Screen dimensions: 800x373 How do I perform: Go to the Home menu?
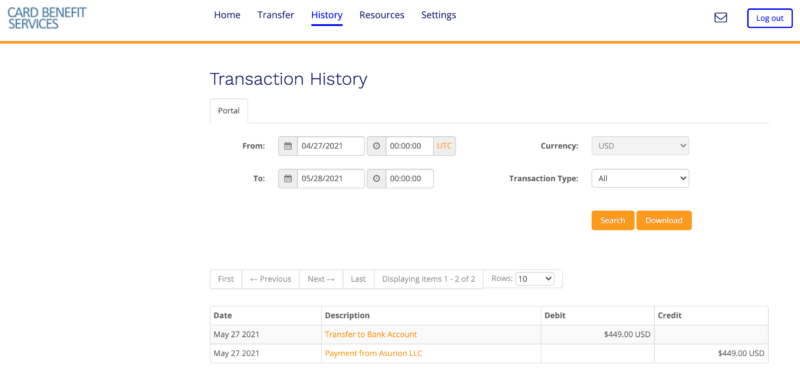227,15
